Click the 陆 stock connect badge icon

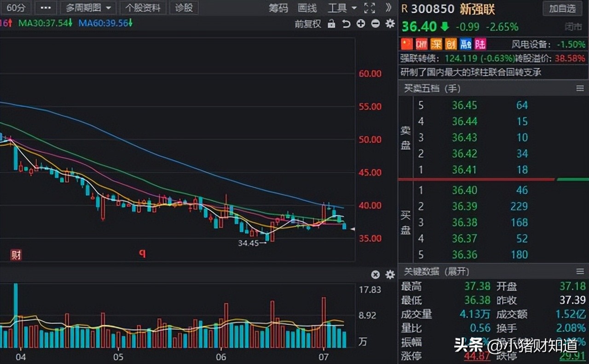coord(479,44)
